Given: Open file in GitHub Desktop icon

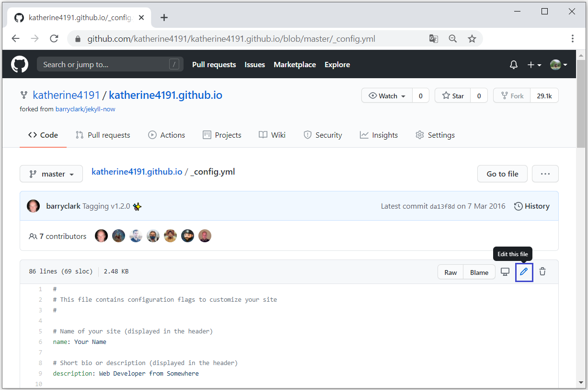Looking at the screenshot, I should (x=505, y=272).
